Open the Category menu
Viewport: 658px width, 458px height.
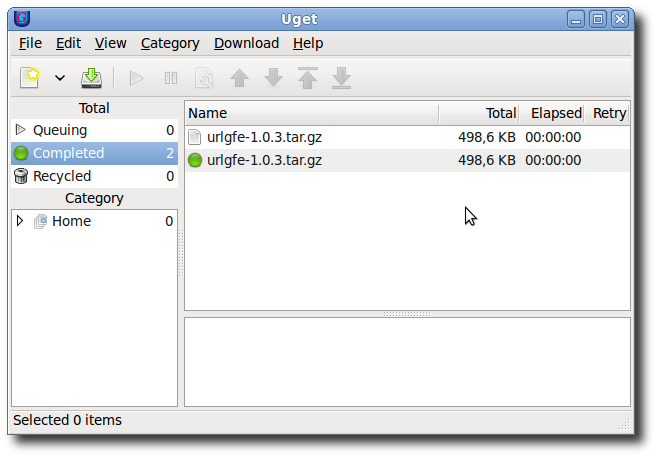[170, 43]
